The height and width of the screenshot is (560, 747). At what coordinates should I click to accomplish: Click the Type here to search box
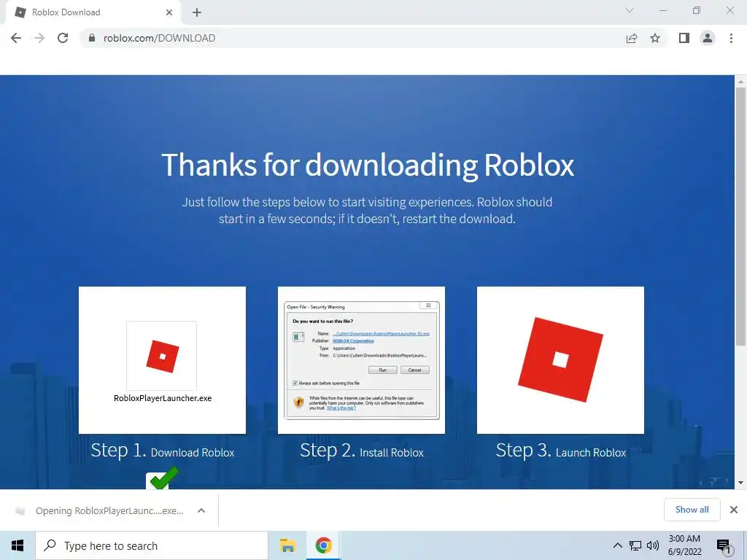pos(152,545)
